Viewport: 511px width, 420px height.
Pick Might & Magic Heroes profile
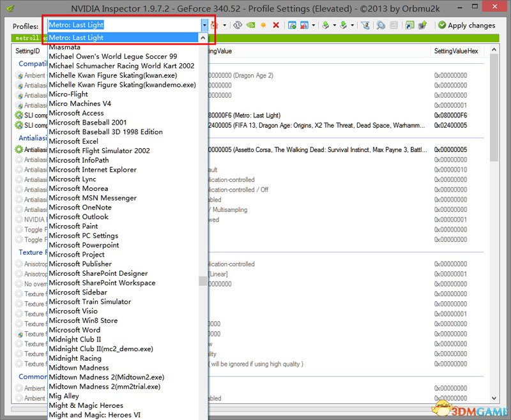(x=86, y=406)
